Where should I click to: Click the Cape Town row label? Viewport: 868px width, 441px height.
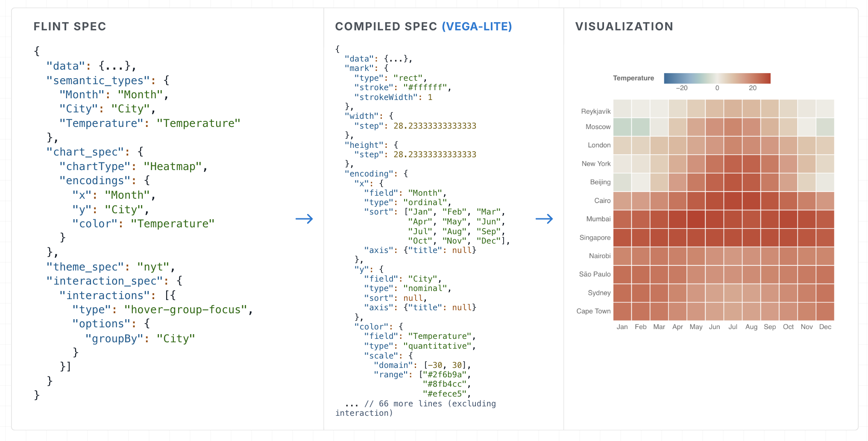(x=593, y=311)
